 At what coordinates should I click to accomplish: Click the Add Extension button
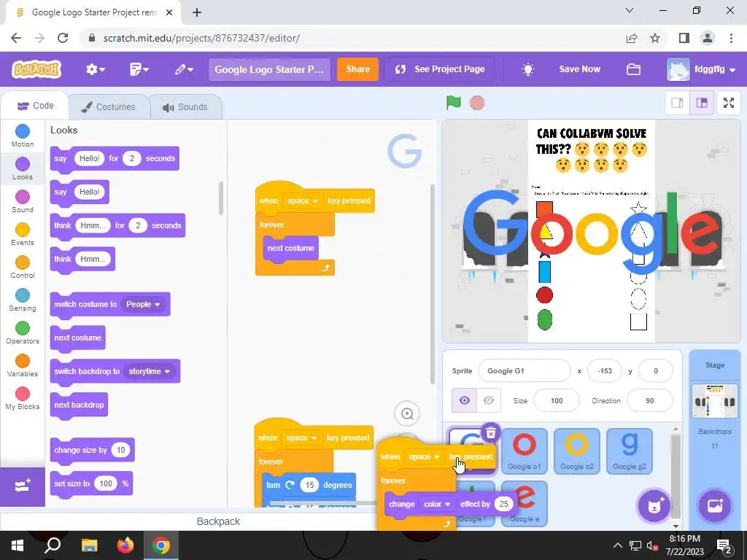pyautogui.click(x=23, y=486)
